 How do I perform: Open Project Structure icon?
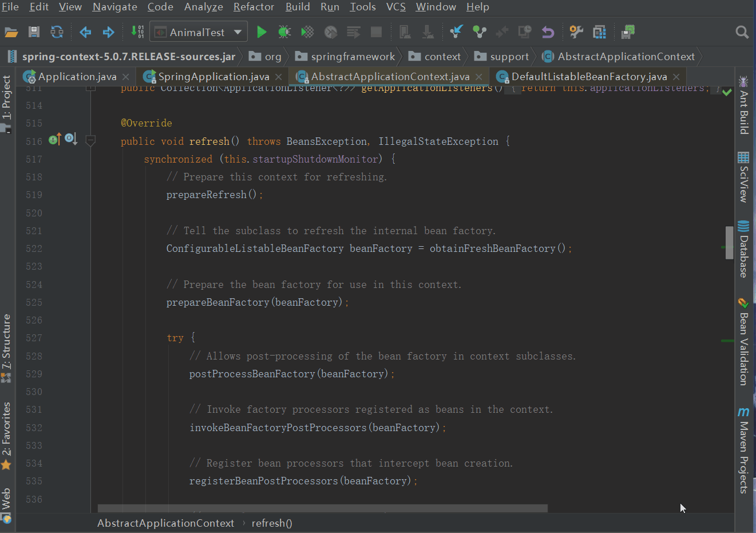599,32
